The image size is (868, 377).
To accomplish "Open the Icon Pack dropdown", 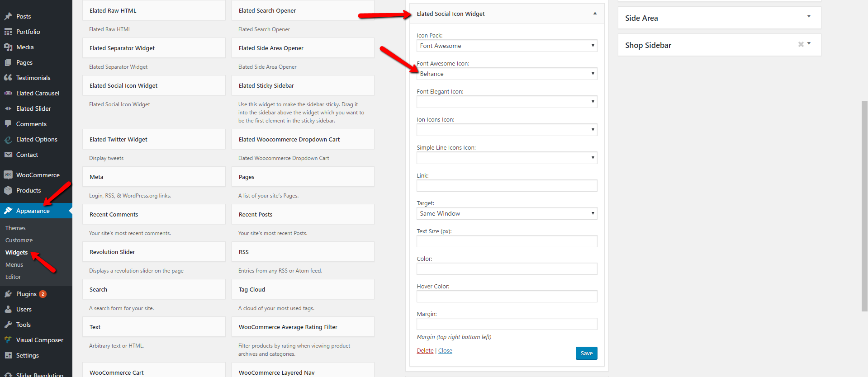I will pos(507,46).
